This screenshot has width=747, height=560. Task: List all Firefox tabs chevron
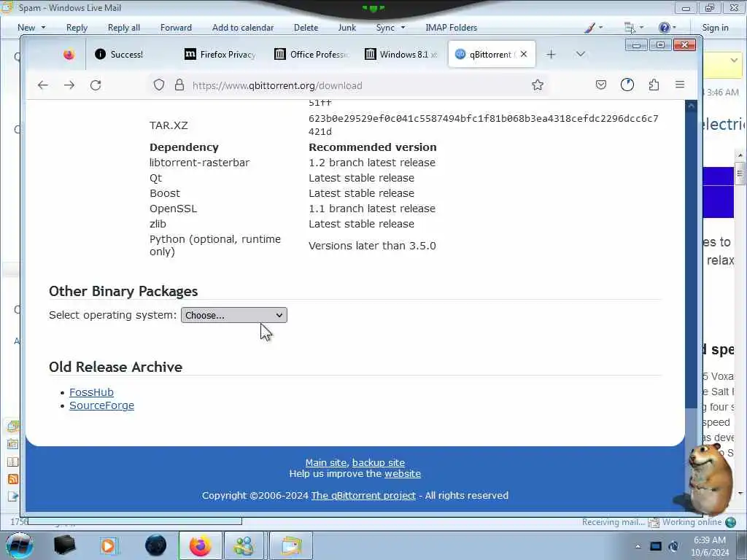(x=580, y=54)
